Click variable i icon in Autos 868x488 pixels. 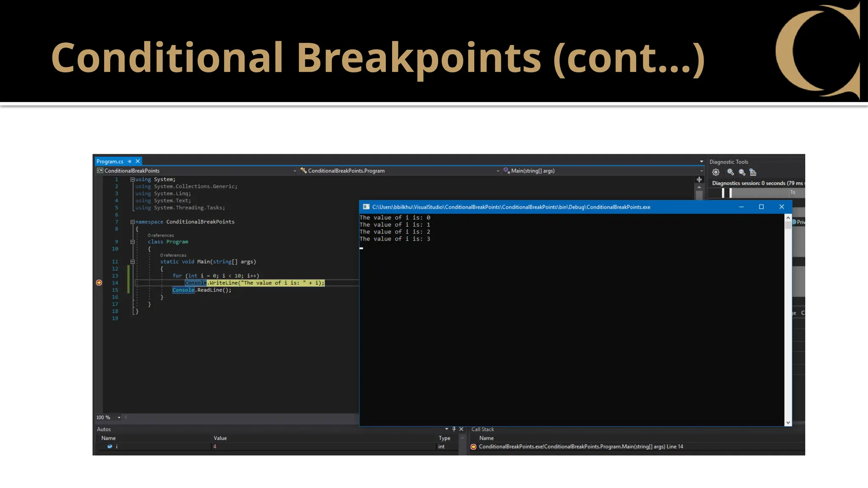coord(110,446)
